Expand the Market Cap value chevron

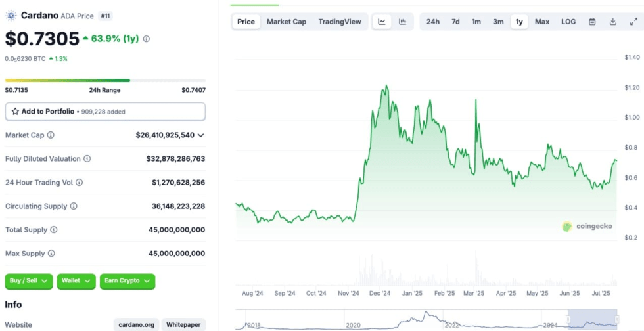pyautogui.click(x=200, y=135)
